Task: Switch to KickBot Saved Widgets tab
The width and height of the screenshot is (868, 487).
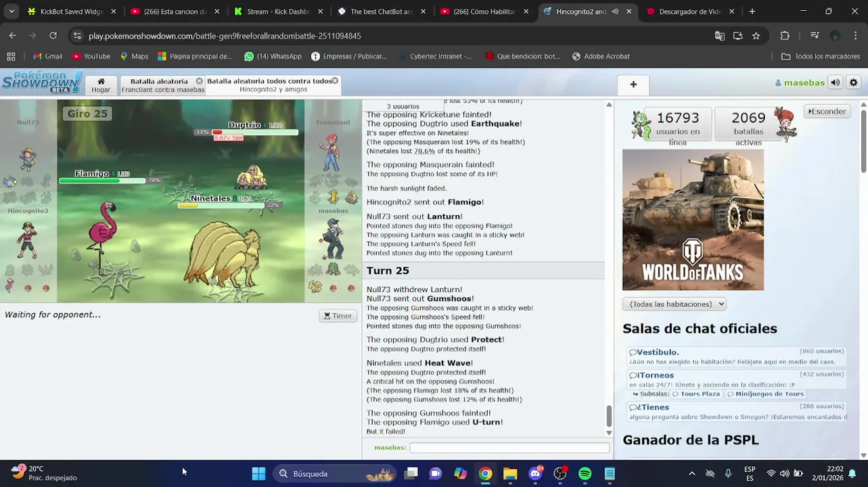Action: pyautogui.click(x=71, y=11)
